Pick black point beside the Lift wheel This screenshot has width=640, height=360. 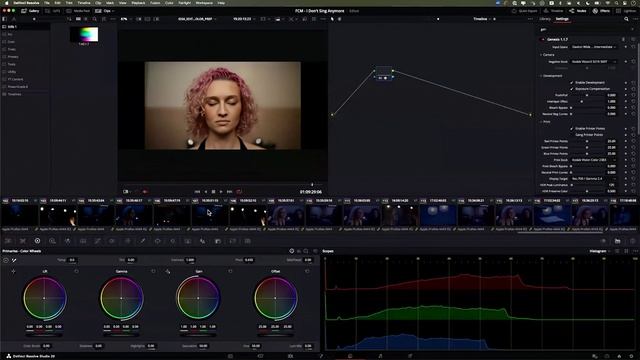tap(13, 271)
